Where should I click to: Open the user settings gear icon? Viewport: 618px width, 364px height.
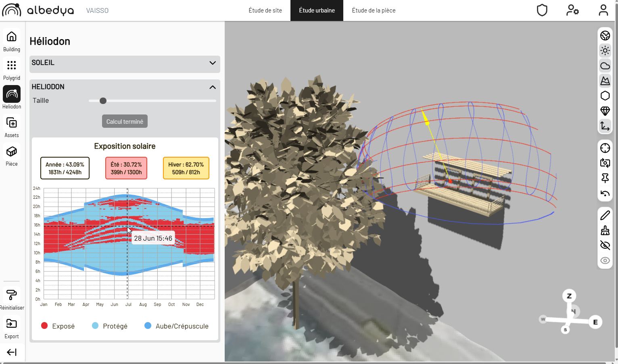pos(572,10)
